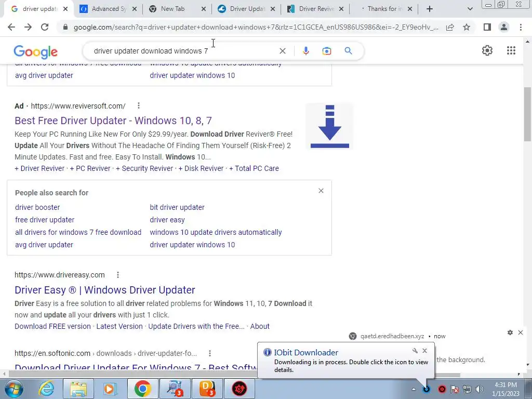Image resolution: width=532 pixels, height=399 pixels.
Task: Click the blue search magnifier icon
Action: tap(348, 51)
